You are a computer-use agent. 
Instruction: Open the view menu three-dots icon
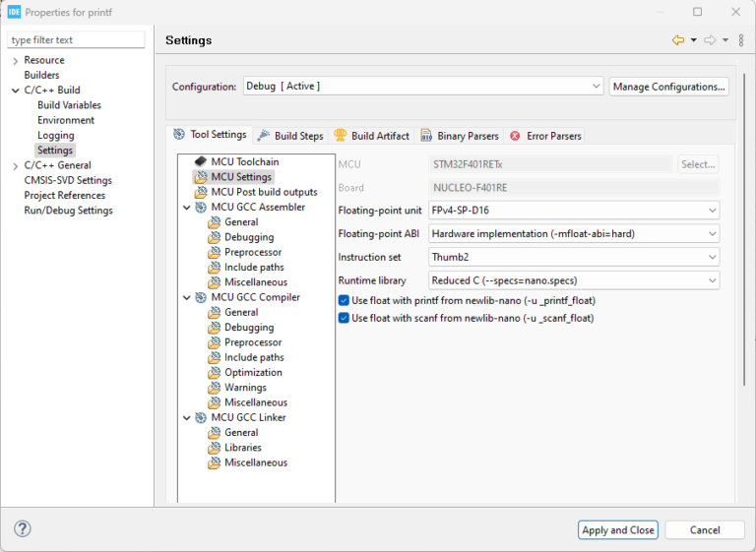point(740,40)
